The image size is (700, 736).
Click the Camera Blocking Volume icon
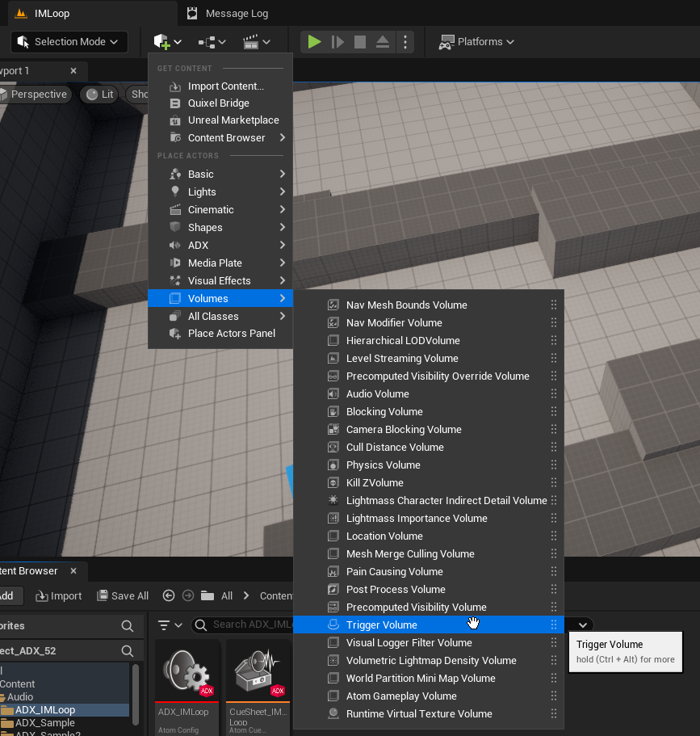click(333, 430)
